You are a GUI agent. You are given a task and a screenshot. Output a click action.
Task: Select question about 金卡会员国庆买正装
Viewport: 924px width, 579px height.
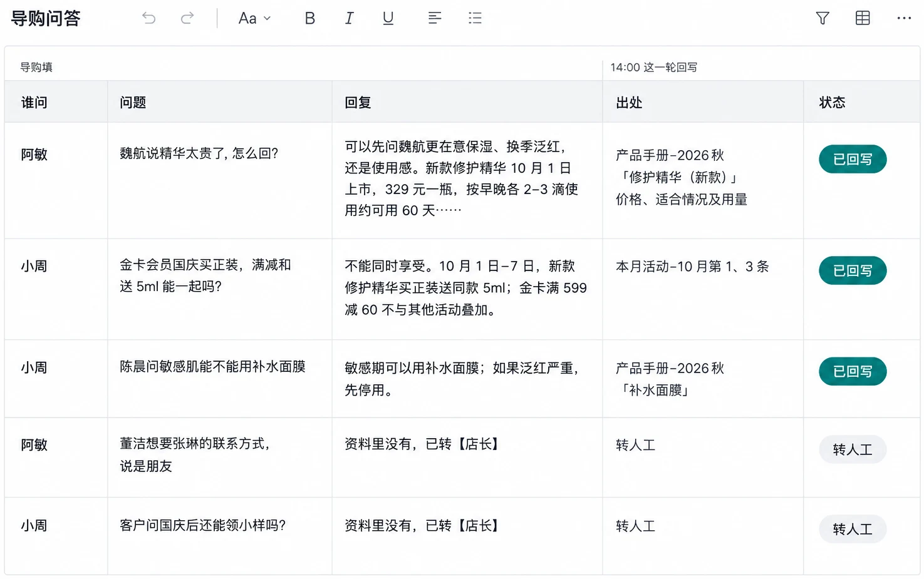[x=205, y=275]
